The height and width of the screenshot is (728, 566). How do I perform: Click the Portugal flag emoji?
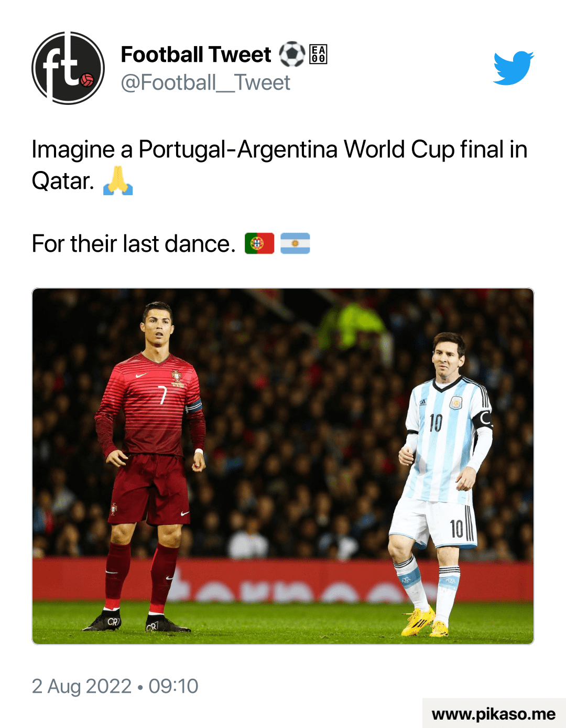tap(259, 243)
